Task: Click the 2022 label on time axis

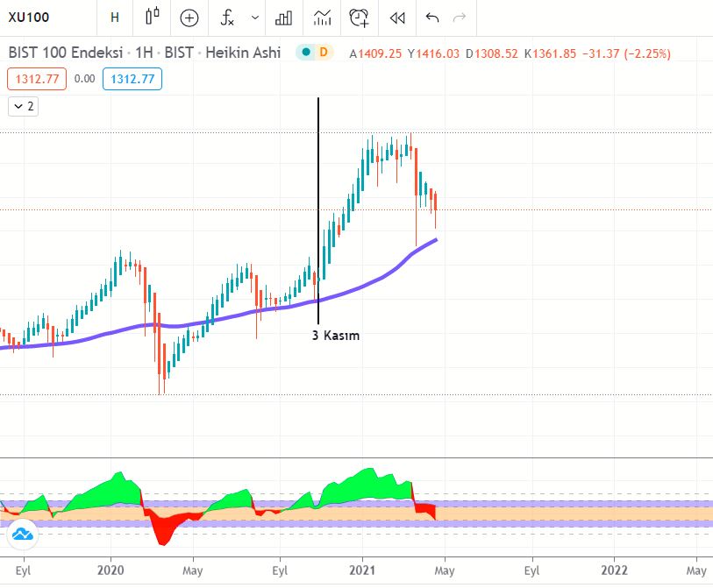Action: [x=614, y=570]
